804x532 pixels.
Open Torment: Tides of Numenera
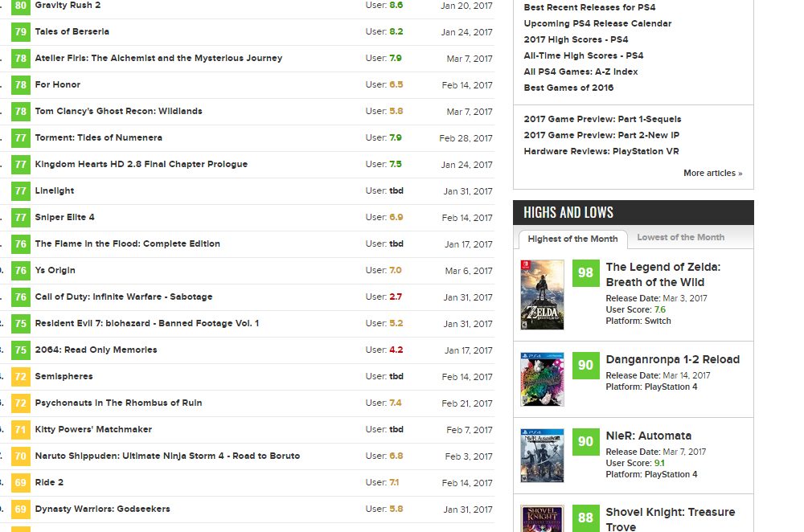click(98, 137)
